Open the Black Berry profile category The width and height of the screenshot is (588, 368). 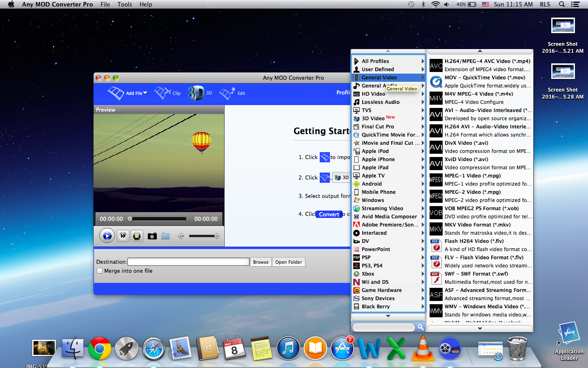[389, 306]
